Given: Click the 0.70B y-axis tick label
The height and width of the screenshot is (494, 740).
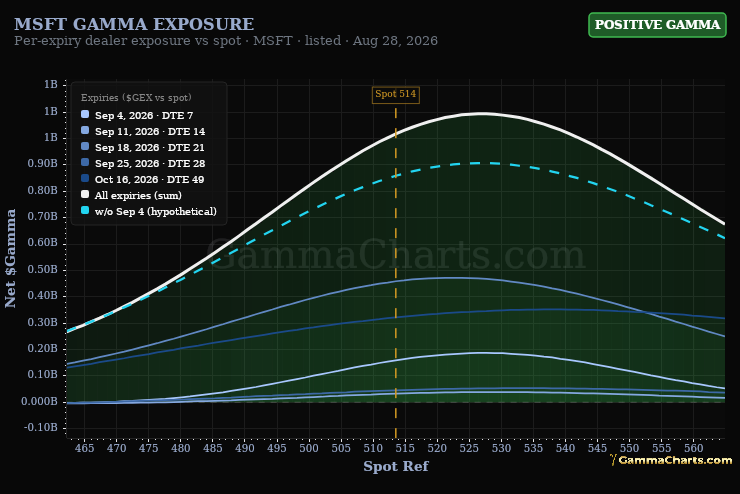Looking at the screenshot, I should coord(42,217).
